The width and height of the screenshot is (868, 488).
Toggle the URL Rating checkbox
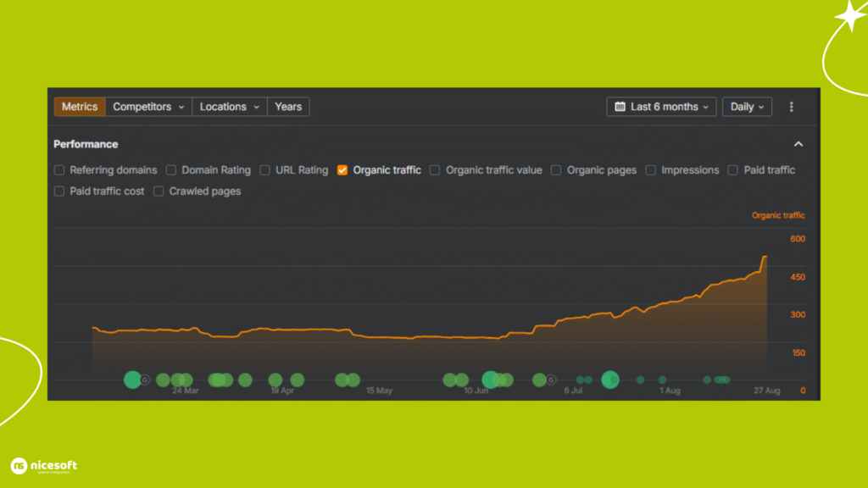(x=265, y=169)
